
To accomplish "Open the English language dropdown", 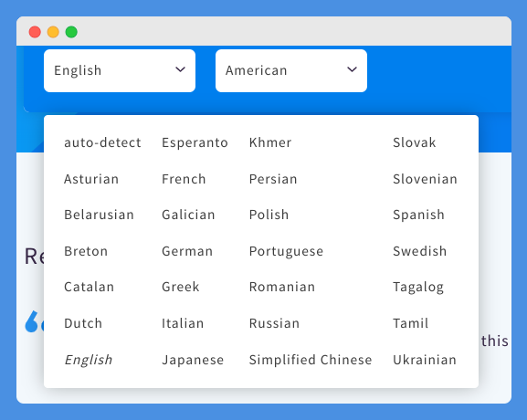I will click(x=120, y=70).
